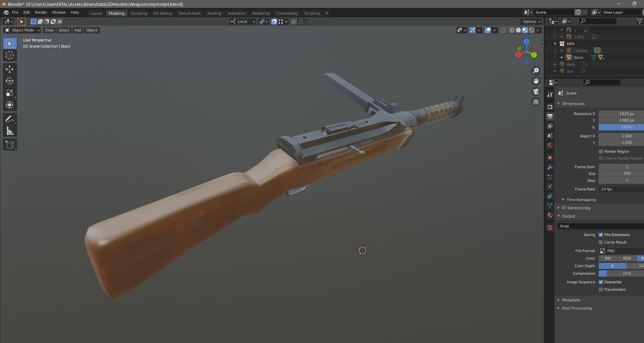644x343 pixels.
Task: Activate the Move tool
Action: click(10, 69)
